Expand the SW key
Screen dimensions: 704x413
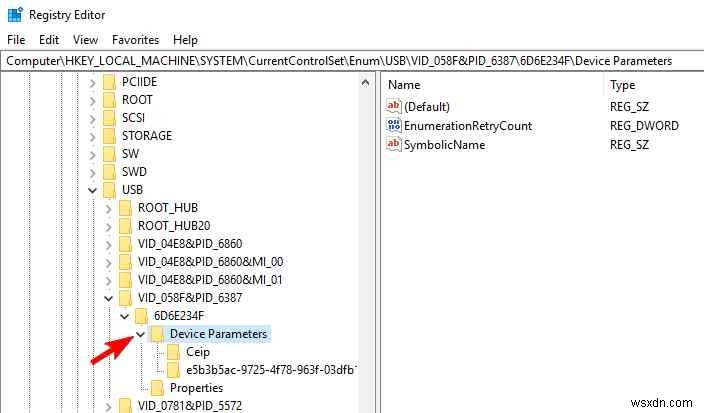click(92, 155)
